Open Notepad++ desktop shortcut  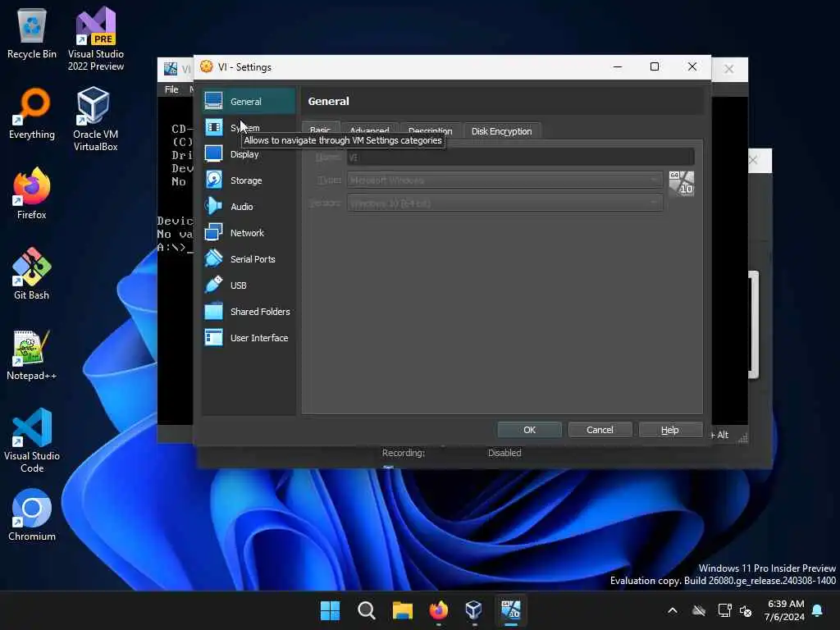(x=32, y=354)
